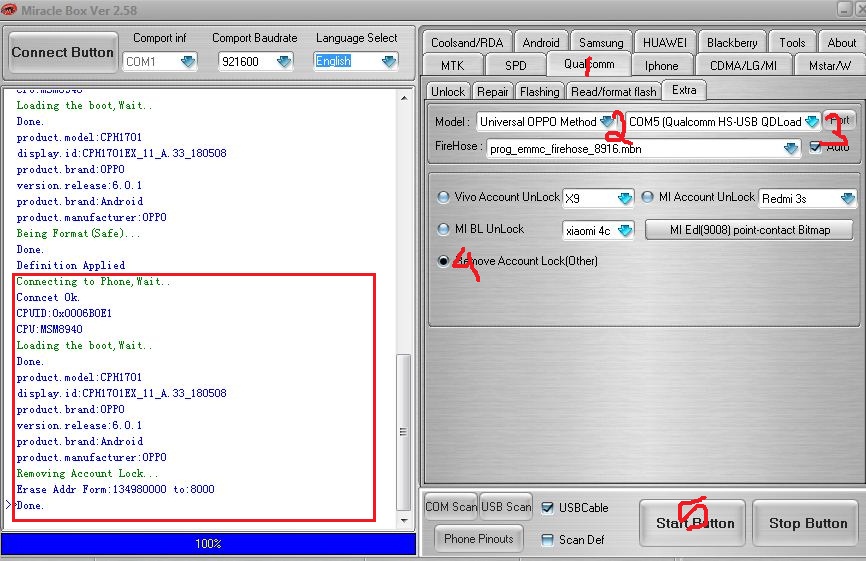Toggle the USBCable checkbox
The image size is (866, 561).
tap(547, 508)
